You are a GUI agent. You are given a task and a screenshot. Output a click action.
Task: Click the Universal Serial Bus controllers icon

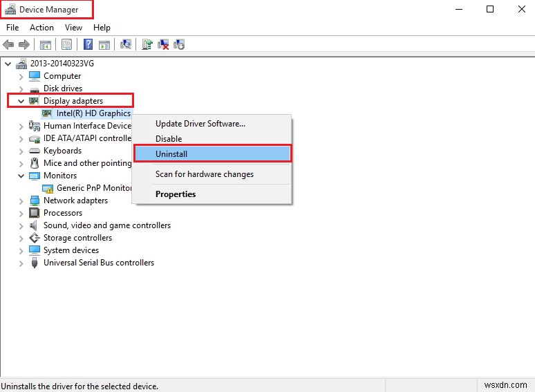point(35,263)
